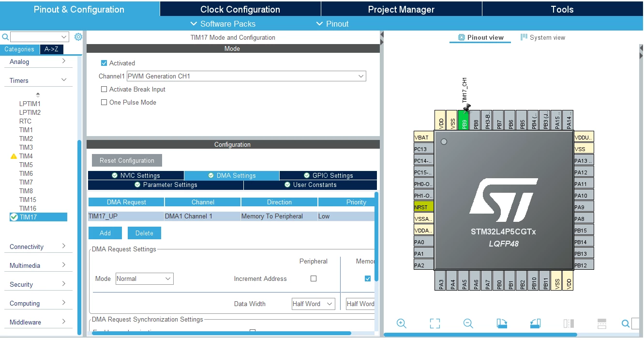Image resolution: width=644 pixels, height=340 pixels.
Task: Zoom out of the pinout view
Action: tap(468, 324)
